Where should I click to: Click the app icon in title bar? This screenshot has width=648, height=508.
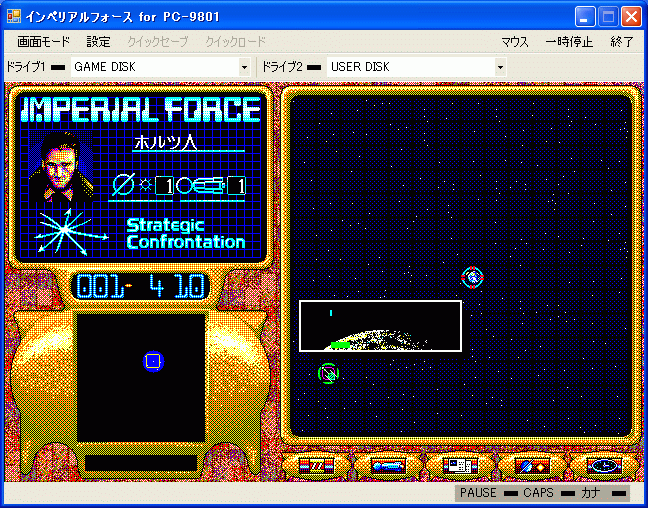coord(14,16)
